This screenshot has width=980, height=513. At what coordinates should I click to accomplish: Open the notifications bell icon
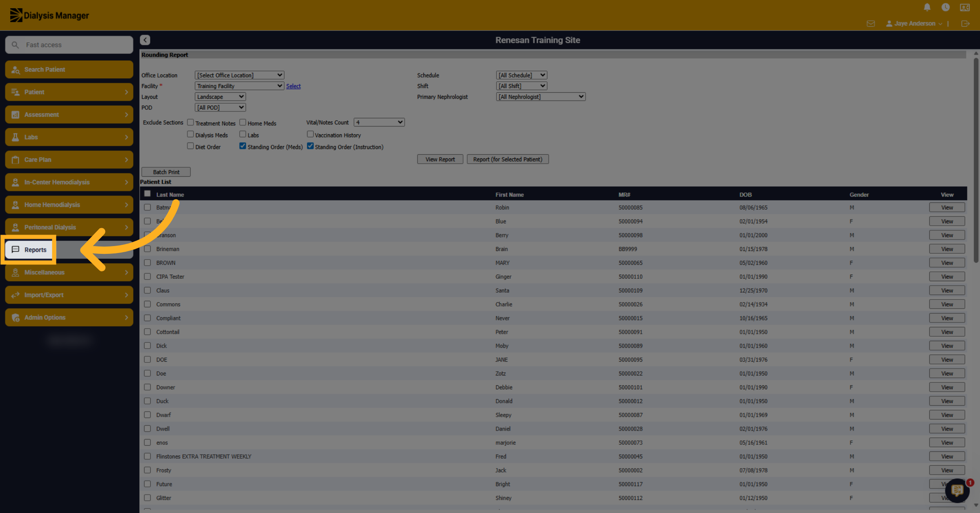click(927, 7)
